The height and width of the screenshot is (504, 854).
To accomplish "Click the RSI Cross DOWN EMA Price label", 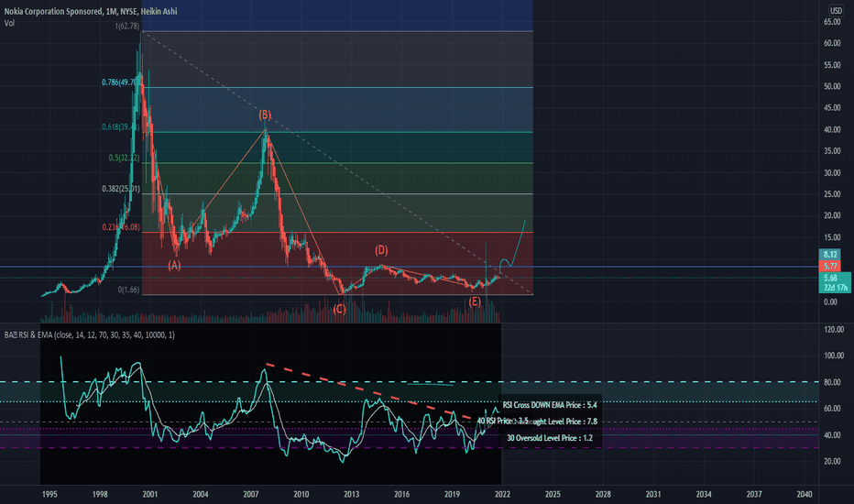I will coord(550,405).
